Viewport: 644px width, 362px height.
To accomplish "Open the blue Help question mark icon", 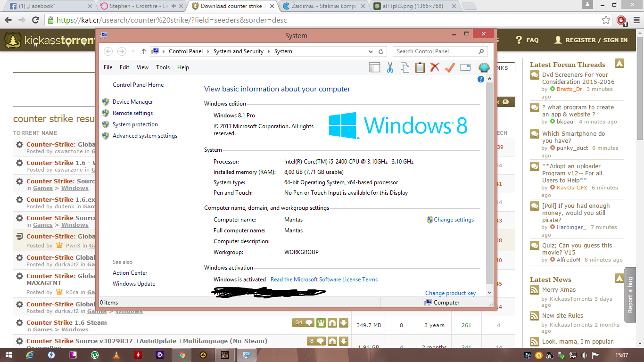I will pyautogui.click(x=481, y=79).
